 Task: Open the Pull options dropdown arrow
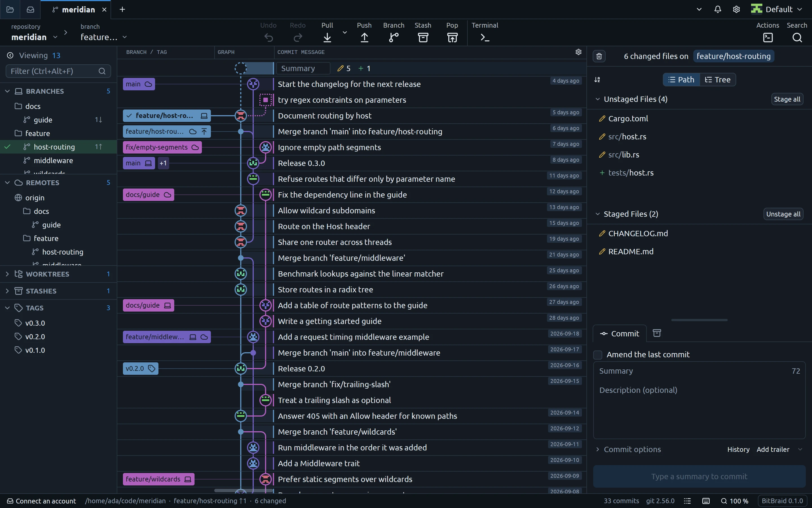point(345,32)
